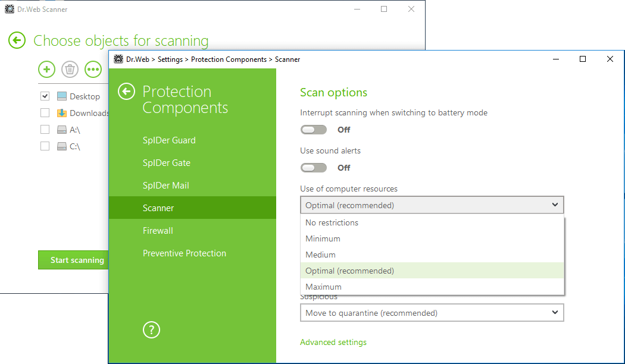Select Maximum resource usage option
Image resolution: width=625 pixels, height=364 pixels.
click(x=432, y=286)
